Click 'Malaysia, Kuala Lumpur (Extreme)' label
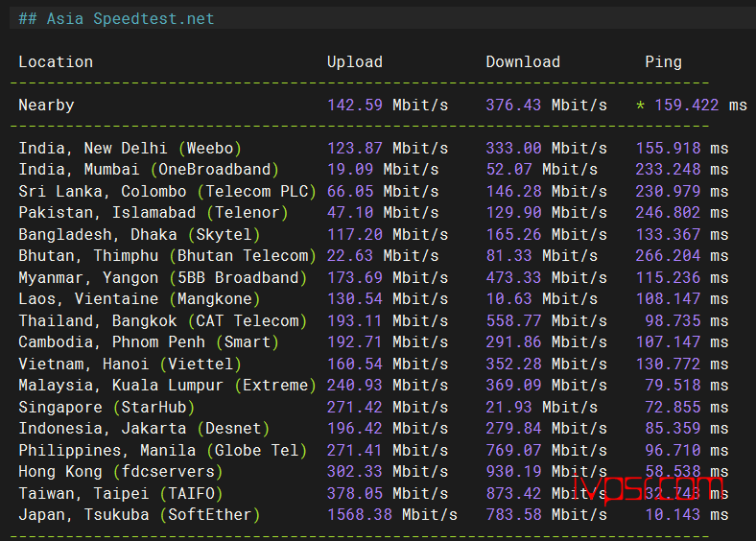 (168, 386)
